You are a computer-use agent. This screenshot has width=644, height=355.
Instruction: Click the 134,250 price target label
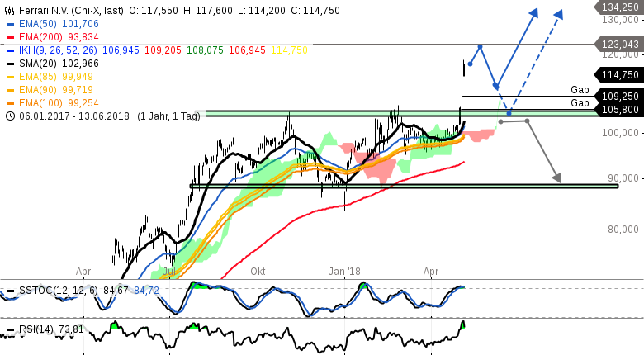coord(620,7)
